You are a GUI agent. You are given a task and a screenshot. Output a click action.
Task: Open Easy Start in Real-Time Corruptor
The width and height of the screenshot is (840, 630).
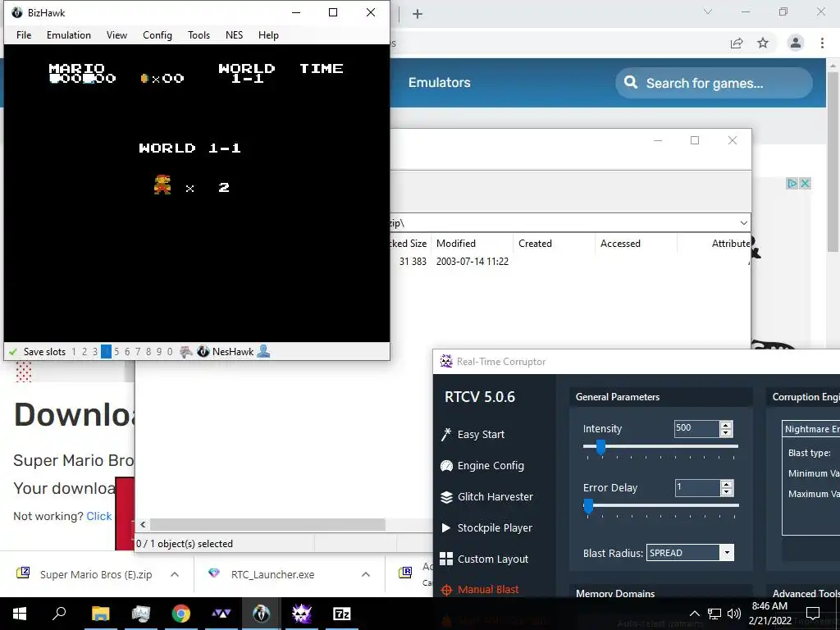coord(481,435)
